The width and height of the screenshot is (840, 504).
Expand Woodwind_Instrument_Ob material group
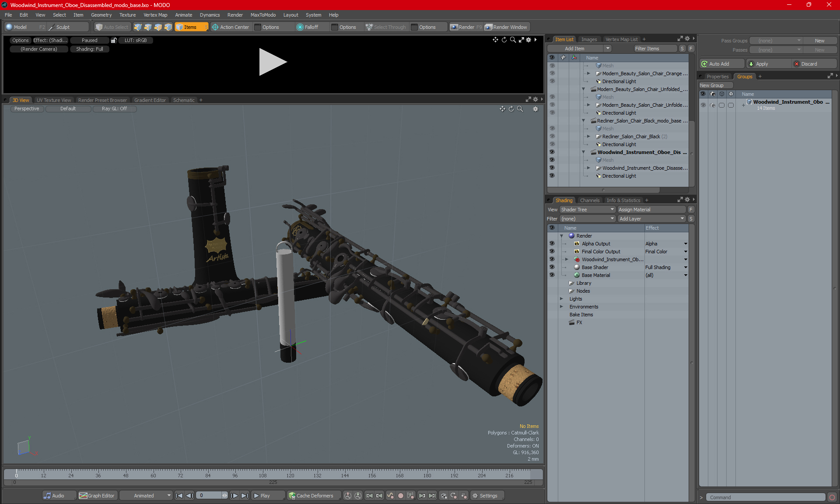[567, 259]
